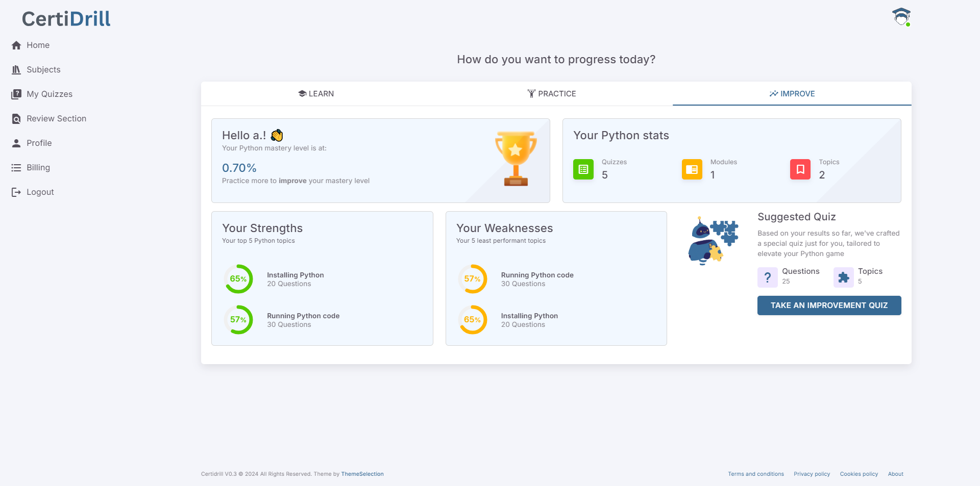
Task: Click the CertiDrill logo
Action: [66, 19]
